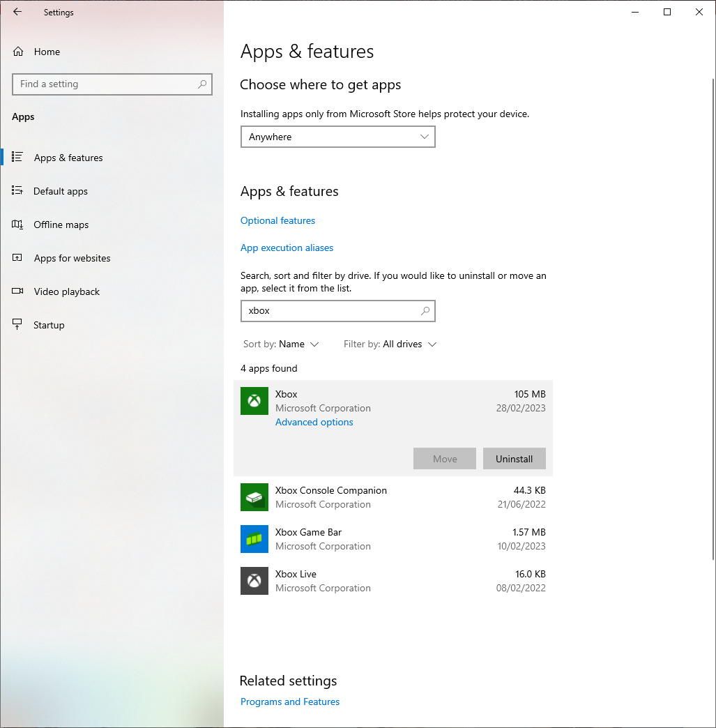Open the Default apps section
Image resolution: width=716 pixels, height=728 pixels.
tap(112, 191)
